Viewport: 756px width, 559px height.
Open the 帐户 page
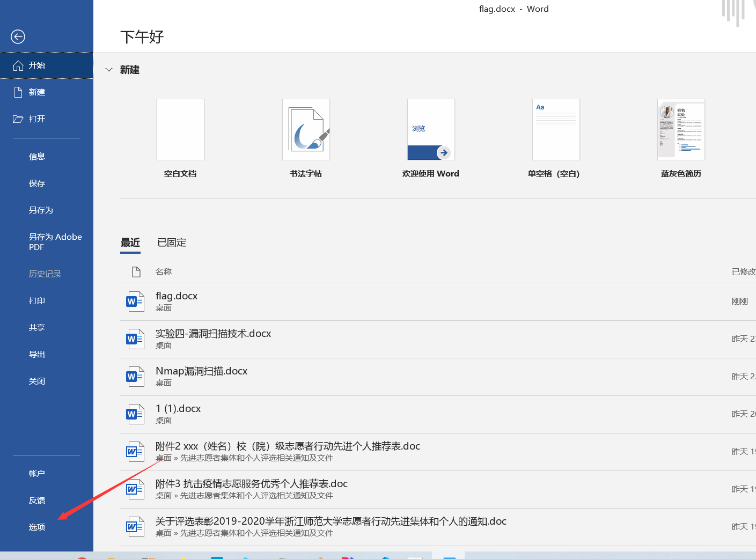click(x=37, y=474)
